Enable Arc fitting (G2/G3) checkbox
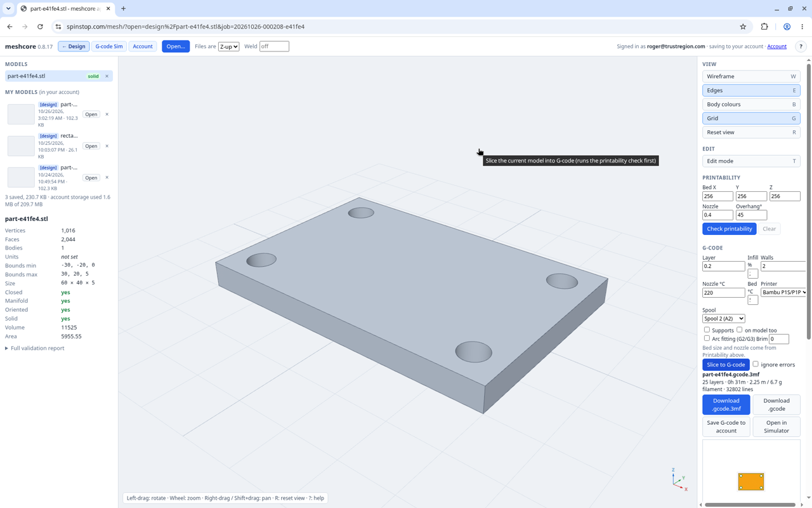The height and width of the screenshot is (508, 812). (x=707, y=338)
